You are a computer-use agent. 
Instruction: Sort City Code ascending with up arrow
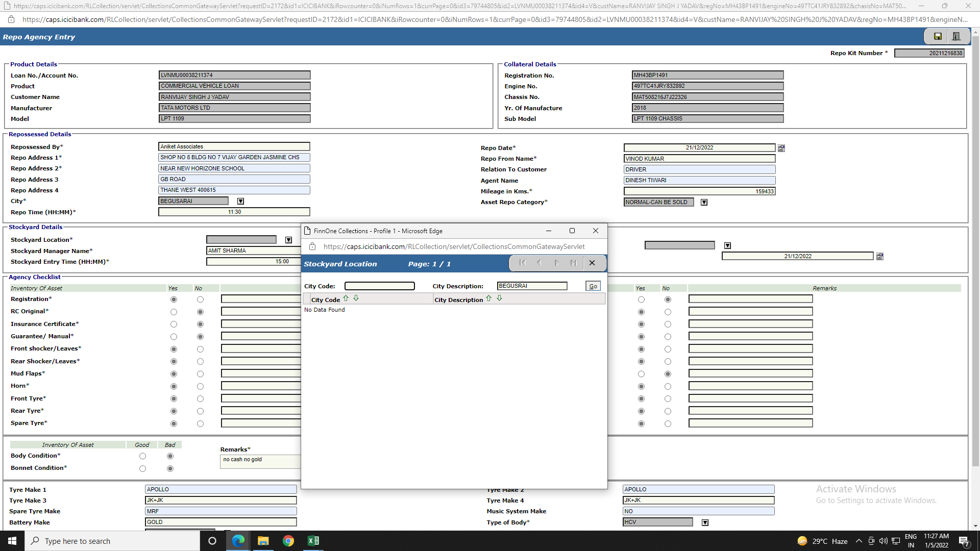346,298
